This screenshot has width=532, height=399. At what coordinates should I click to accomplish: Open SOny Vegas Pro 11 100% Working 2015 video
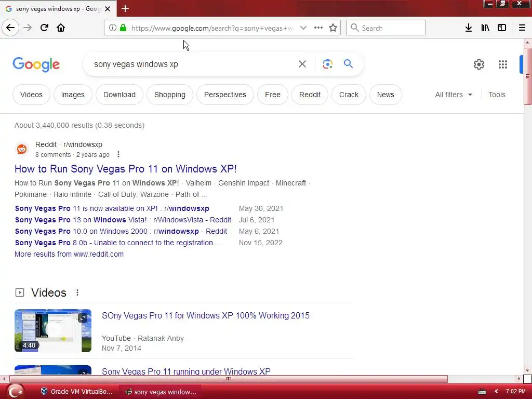pyautogui.click(x=206, y=315)
